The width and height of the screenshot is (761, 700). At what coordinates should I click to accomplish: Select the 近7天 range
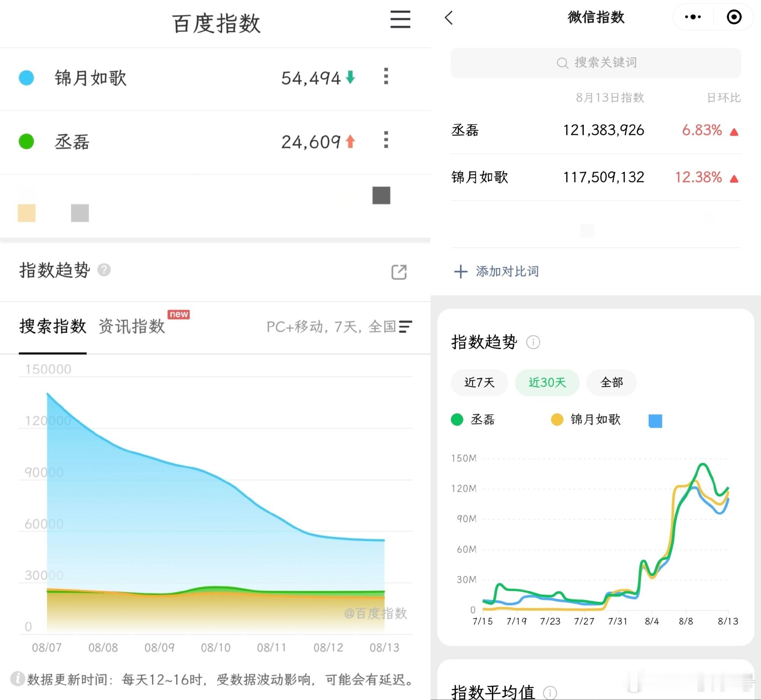(479, 383)
